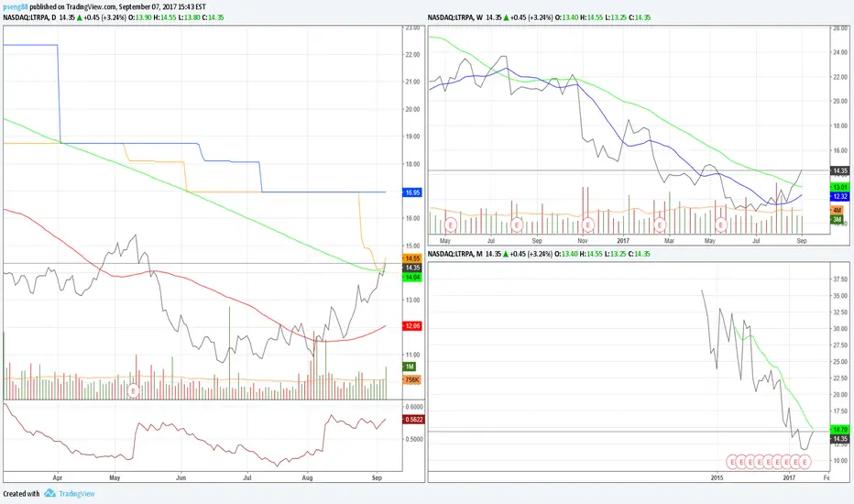The image size is (854, 504).
Task: Click the Mar label on weekly time axis
Action: pyautogui.click(x=669, y=240)
